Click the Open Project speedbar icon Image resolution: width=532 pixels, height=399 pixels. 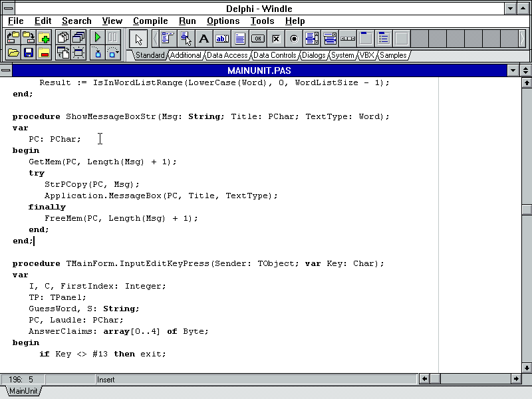pyautogui.click(x=13, y=38)
